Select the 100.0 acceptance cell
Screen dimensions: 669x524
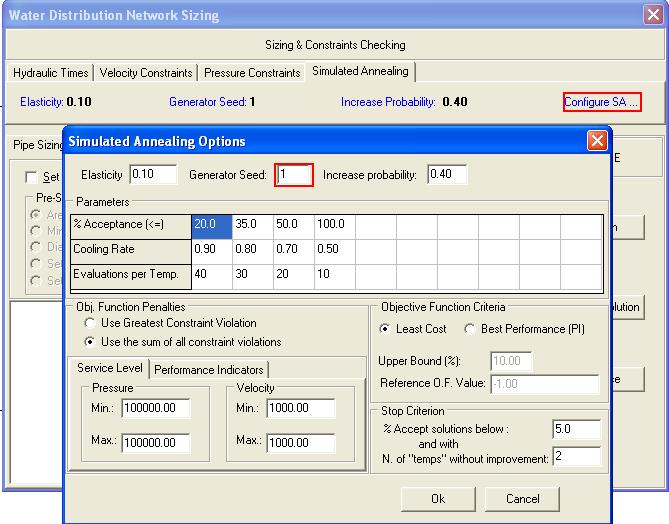click(x=335, y=227)
